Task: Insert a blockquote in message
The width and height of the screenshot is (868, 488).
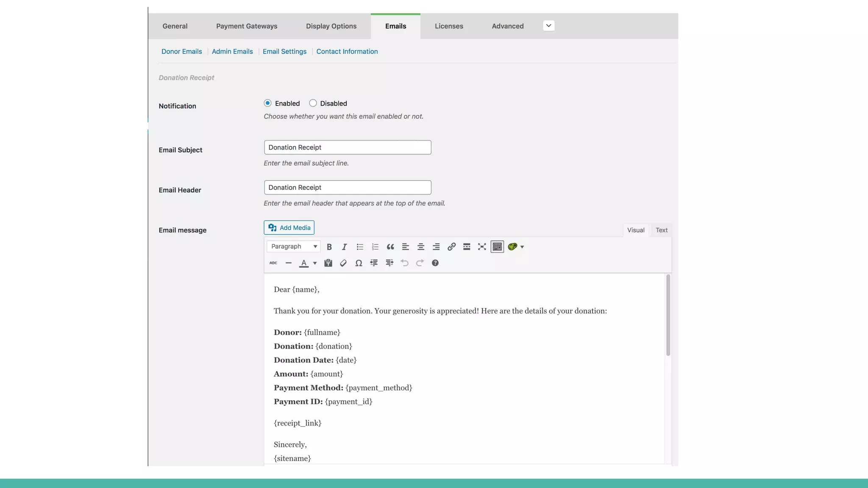Action: pos(390,247)
